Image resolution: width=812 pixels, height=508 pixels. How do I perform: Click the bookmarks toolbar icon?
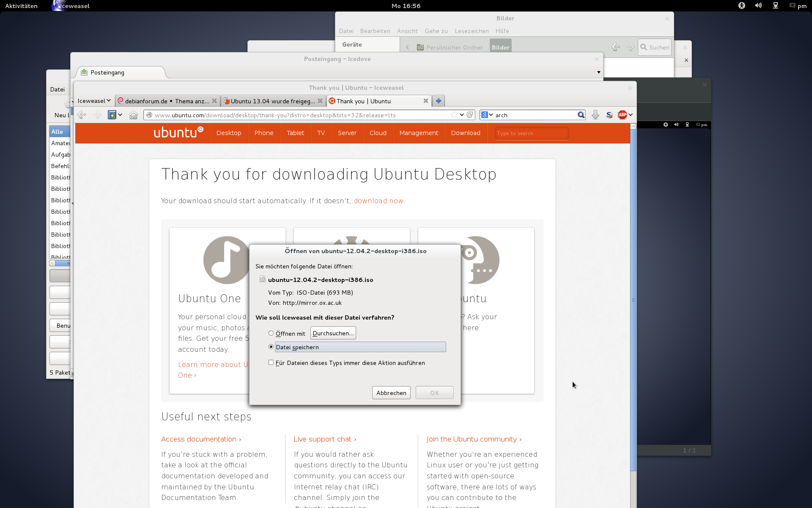(112, 115)
